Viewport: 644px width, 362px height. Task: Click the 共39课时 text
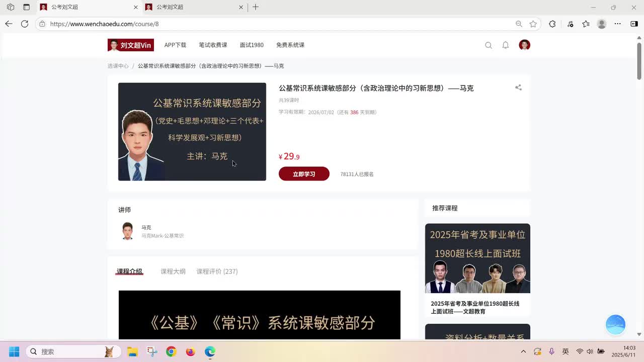[289, 100]
